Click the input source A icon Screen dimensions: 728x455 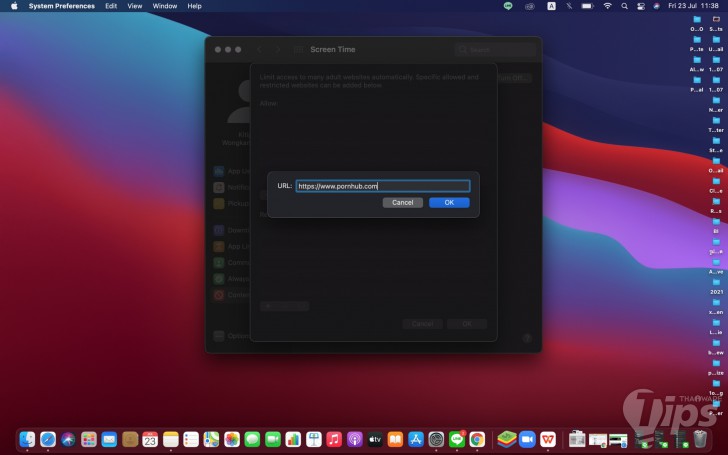click(551, 6)
